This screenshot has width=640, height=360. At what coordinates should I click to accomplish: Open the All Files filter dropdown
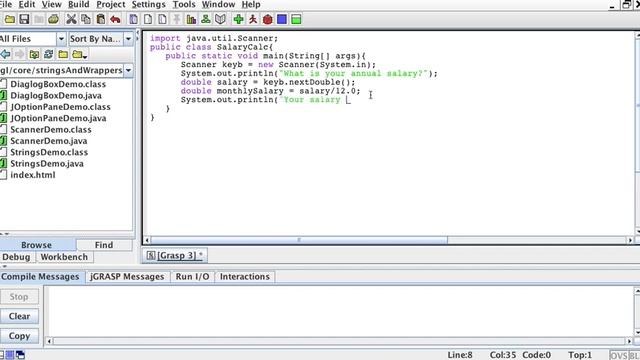[x=61, y=39]
